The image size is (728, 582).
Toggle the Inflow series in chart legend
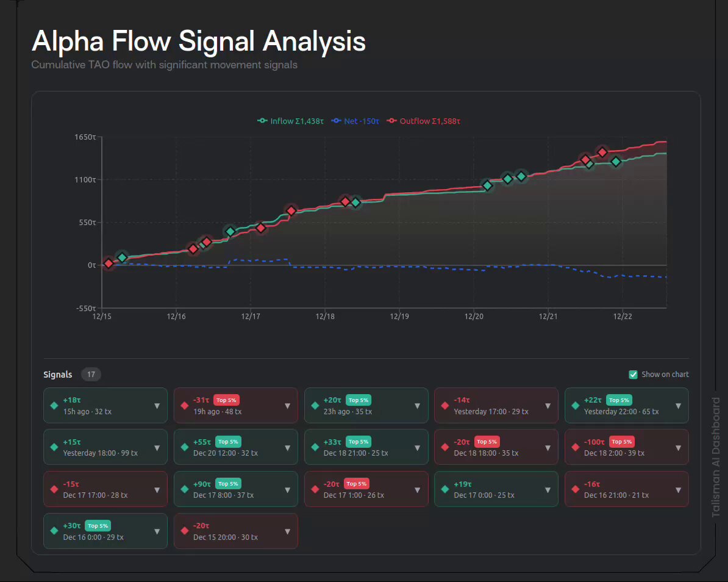[291, 121]
